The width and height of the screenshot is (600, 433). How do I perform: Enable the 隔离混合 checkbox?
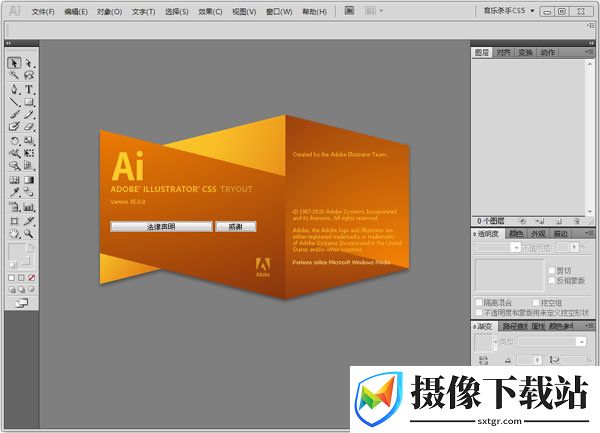pos(479,303)
